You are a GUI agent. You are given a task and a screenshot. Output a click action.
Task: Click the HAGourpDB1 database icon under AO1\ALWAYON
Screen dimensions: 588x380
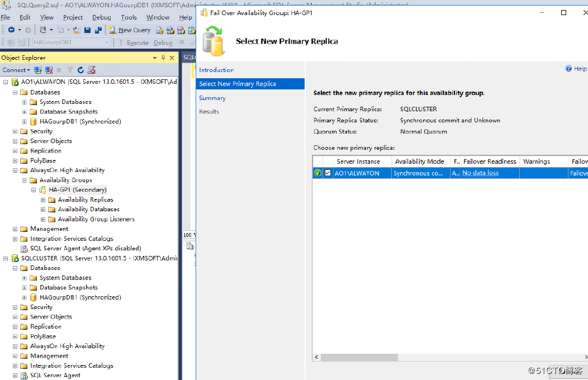(x=34, y=121)
